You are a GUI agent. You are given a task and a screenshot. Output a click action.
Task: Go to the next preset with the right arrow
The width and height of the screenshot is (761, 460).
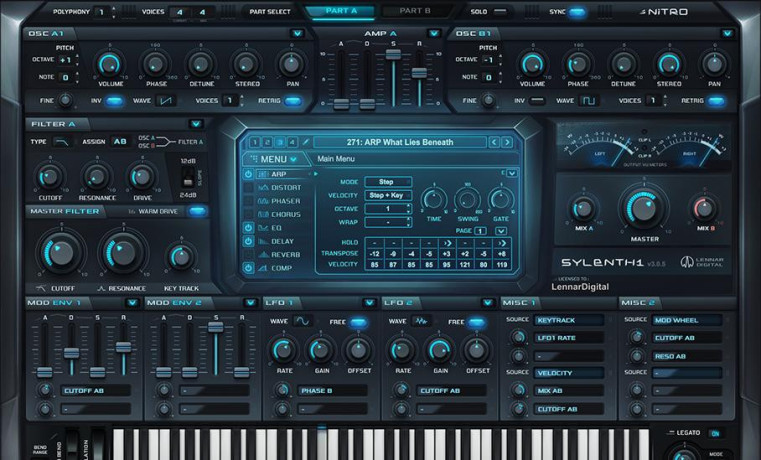[x=507, y=142]
